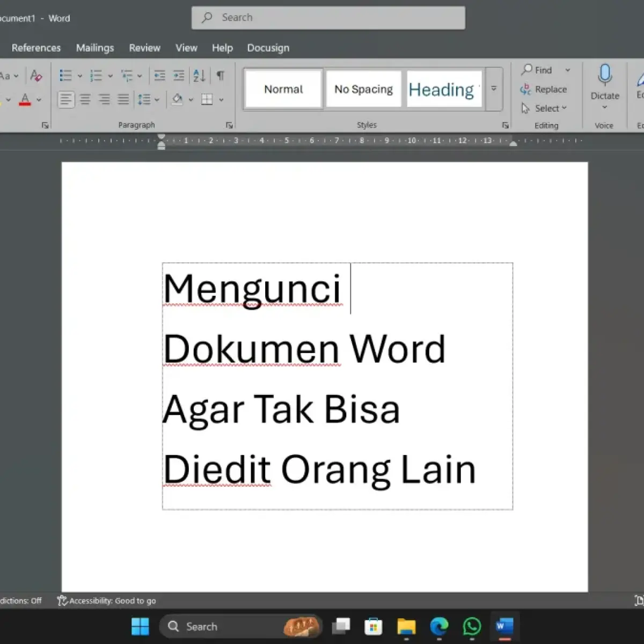The height and width of the screenshot is (644, 644).
Task: Open the Windows Start menu
Action: click(x=140, y=626)
